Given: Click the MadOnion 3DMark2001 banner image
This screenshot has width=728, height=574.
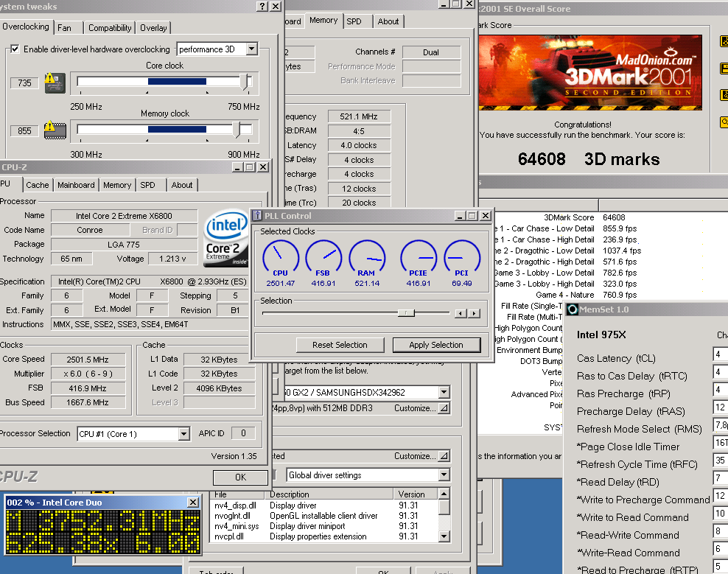Looking at the screenshot, I should click(590, 73).
